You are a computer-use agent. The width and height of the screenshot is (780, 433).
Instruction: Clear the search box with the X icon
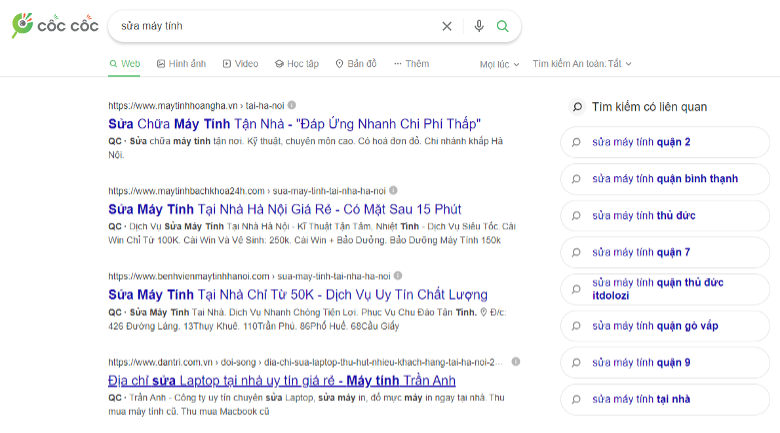pyautogui.click(x=447, y=26)
